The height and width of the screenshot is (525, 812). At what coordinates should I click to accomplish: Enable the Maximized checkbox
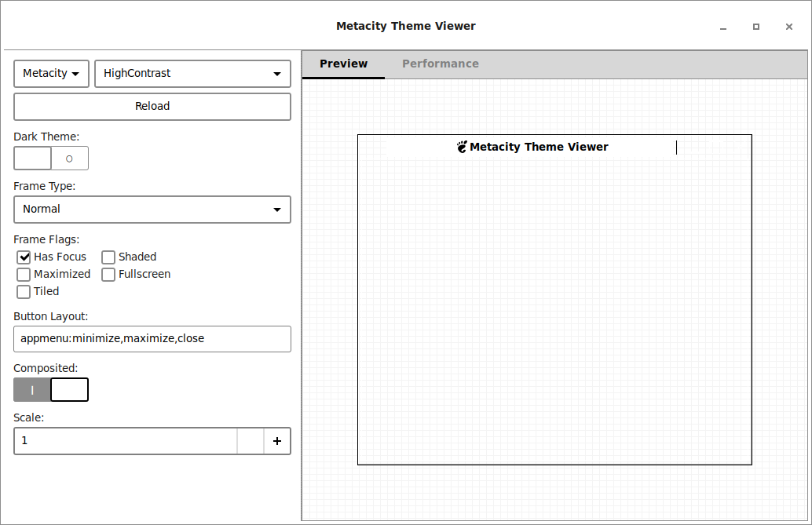(x=24, y=274)
